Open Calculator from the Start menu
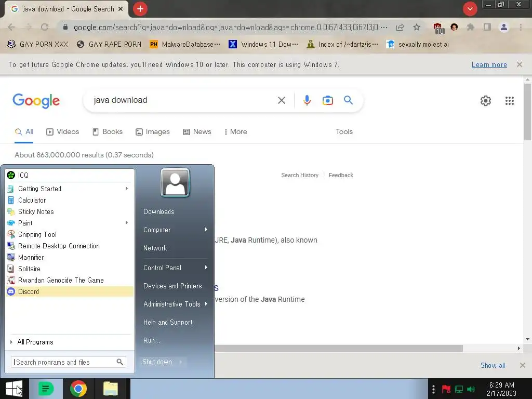 click(70, 200)
